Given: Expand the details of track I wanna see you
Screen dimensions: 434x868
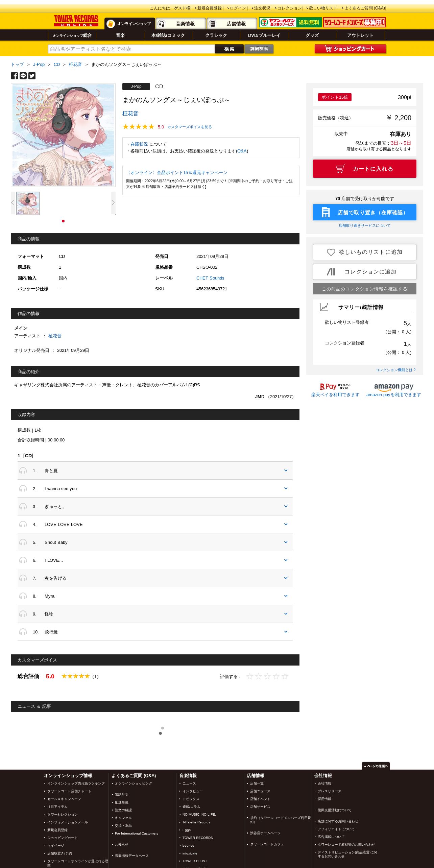Looking at the screenshot, I should point(286,488).
